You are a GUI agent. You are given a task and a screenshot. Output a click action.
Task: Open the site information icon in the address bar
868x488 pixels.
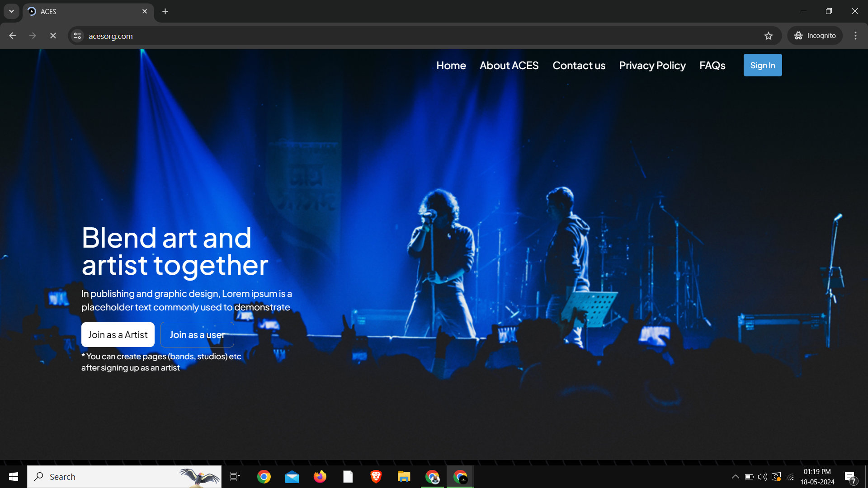tap(77, 36)
